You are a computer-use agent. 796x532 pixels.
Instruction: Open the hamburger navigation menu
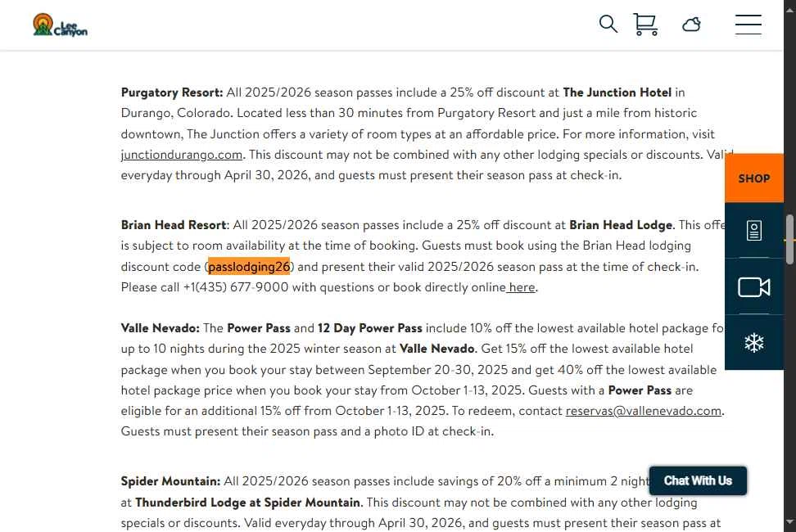click(749, 25)
